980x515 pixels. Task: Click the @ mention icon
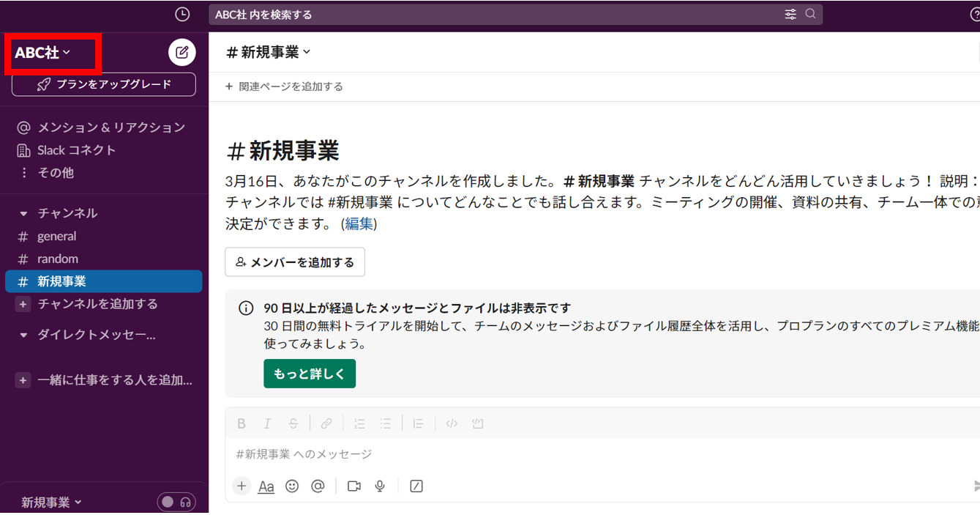tap(318, 486)
